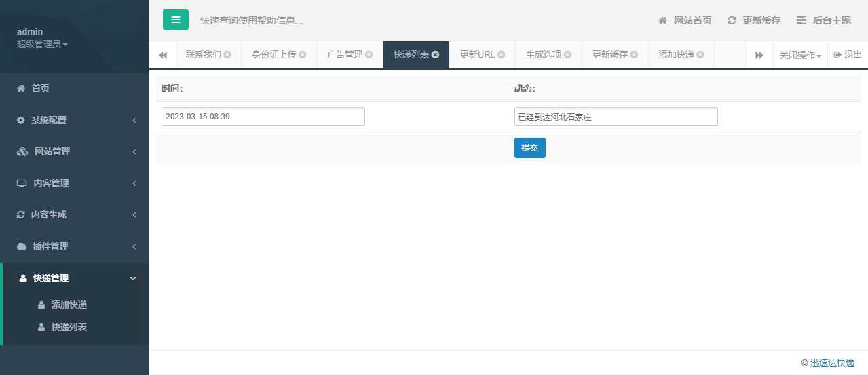Click the home icon beside 网站首页
The image size is (868, 375).
[663, 20]
